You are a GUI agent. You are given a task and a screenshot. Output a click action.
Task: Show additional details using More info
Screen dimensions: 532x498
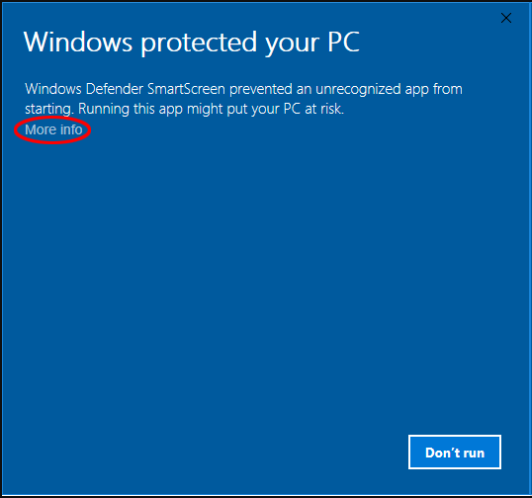click(54, 130)
